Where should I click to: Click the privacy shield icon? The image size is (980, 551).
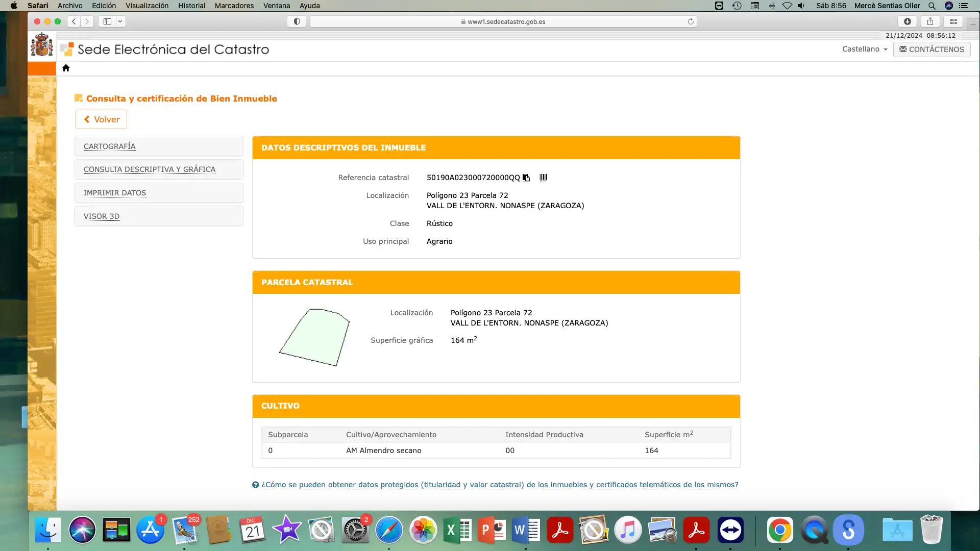click(x=297, y=21)
